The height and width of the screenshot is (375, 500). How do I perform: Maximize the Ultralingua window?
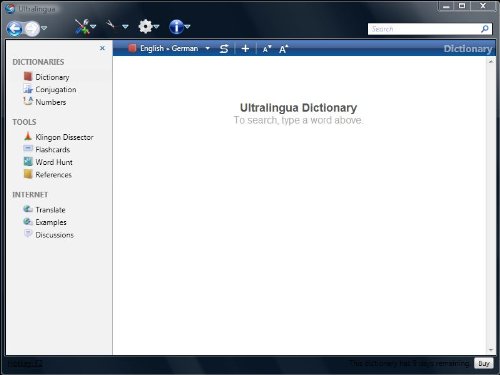[x=462, y=6]
